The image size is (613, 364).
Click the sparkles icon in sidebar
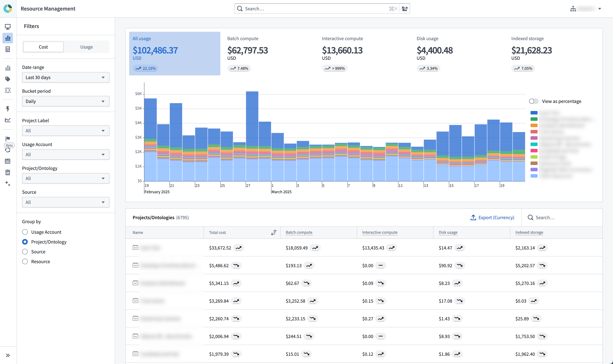click(8, 184)
